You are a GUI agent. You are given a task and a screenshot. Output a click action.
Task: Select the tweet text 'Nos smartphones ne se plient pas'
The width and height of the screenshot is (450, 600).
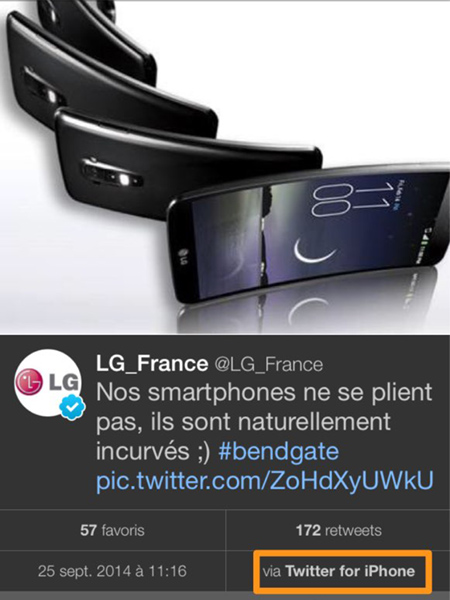(x=264, y=407)
